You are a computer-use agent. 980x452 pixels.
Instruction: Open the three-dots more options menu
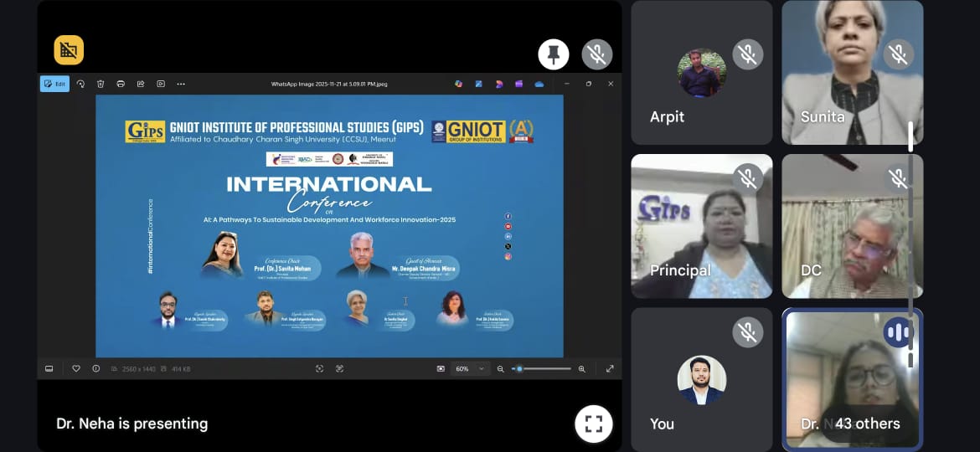tap(181, 84)
